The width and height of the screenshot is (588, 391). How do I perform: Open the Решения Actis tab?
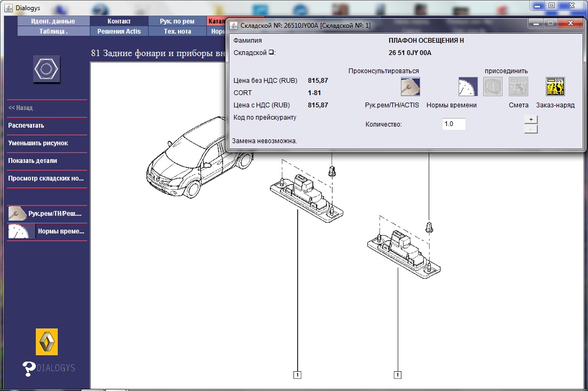pyautogui.click(x=119, y=31)
